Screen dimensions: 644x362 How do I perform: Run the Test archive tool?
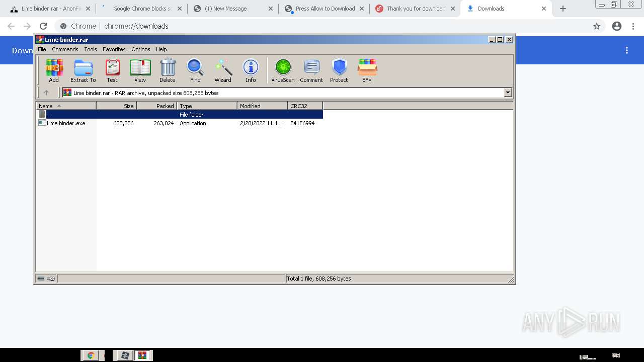(112, 70)
